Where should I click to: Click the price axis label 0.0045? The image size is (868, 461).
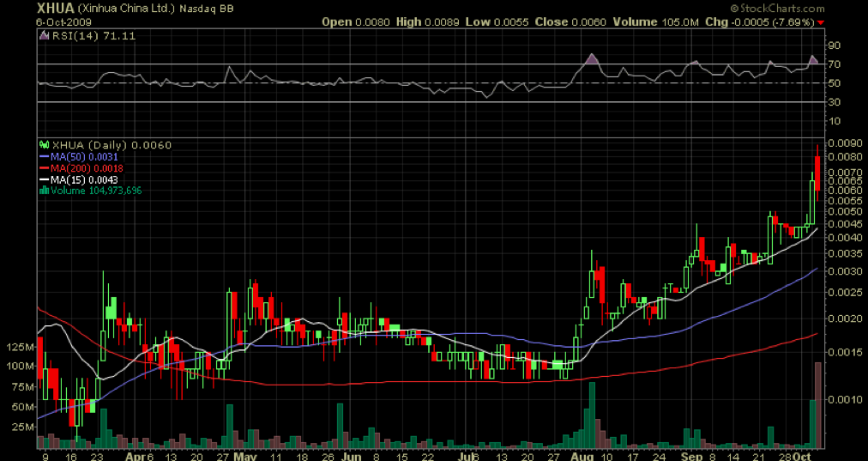[x=844, y=224]
